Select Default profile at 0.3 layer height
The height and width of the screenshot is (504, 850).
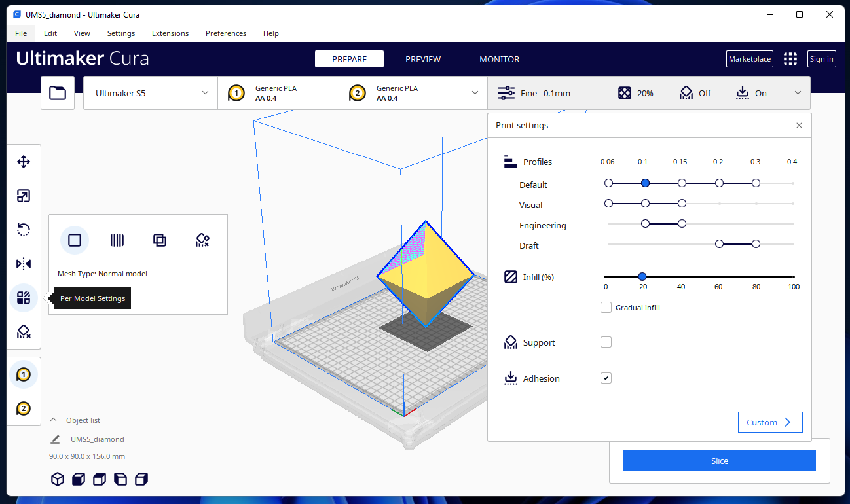point(756,183)
